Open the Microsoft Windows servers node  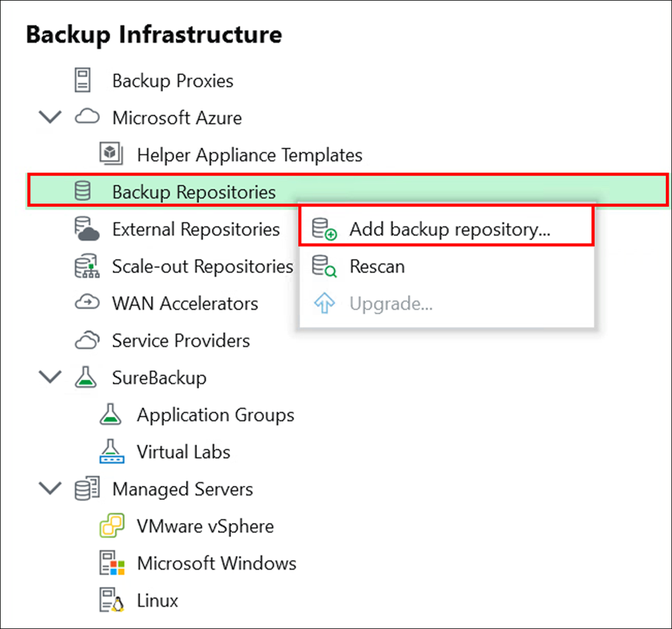coord(216,563)
